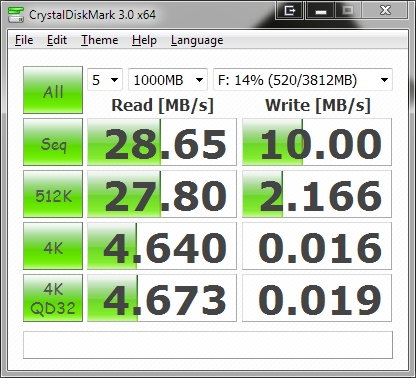Start the 4K random test

(53, 246)
